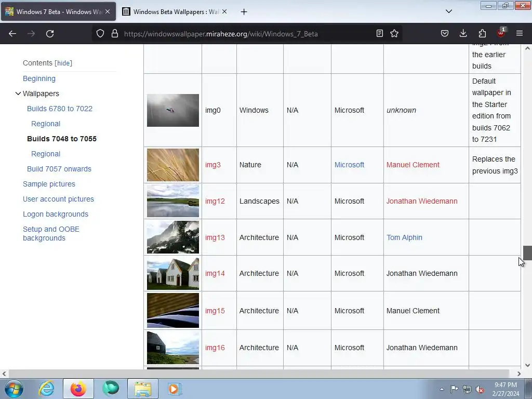Open the img14 white houses thumbnail

coord(173,273)
